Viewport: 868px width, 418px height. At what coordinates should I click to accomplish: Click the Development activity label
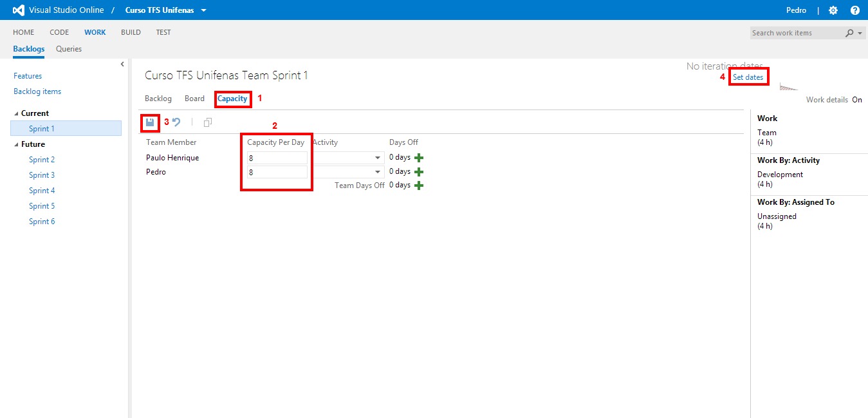pos(780,175)
